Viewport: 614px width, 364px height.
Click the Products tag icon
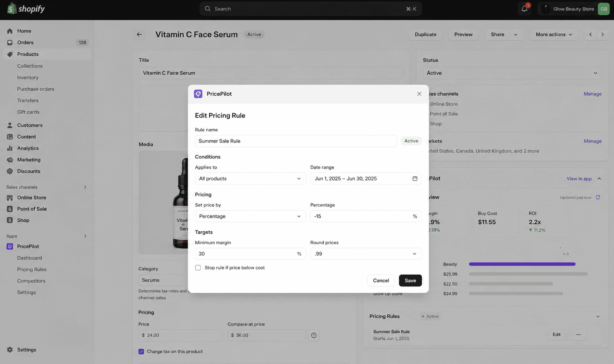10,54
